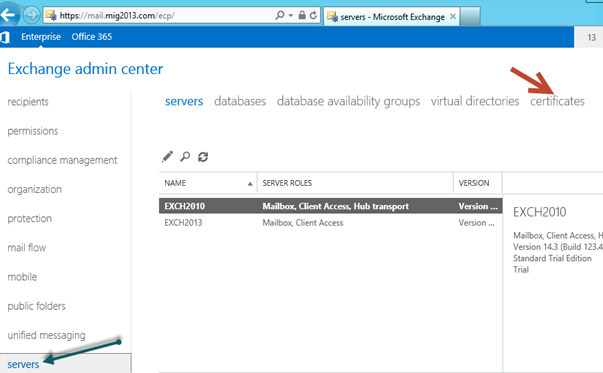
Task: Select the servers top tab
Action: point(184,102)
